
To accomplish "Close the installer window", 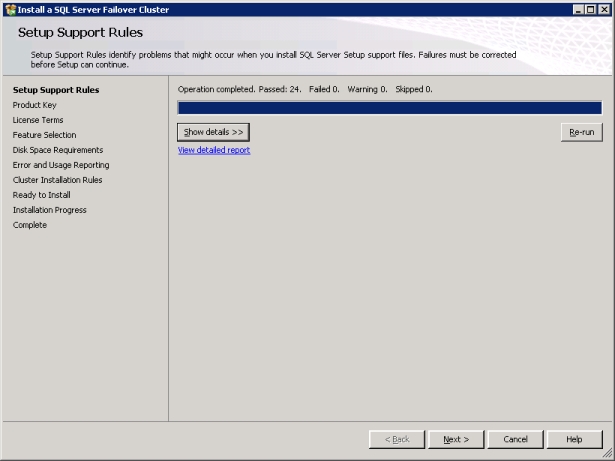I will tap(604, 10).
